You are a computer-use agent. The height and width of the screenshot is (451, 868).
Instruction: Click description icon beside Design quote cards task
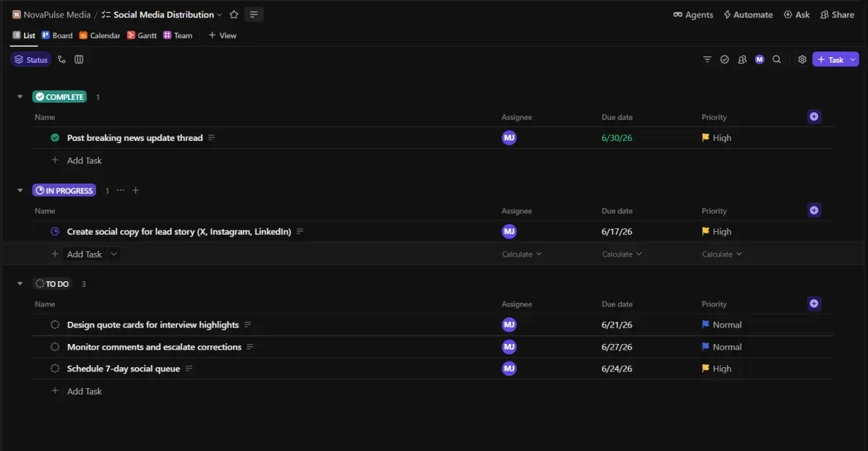pos(247,325)
